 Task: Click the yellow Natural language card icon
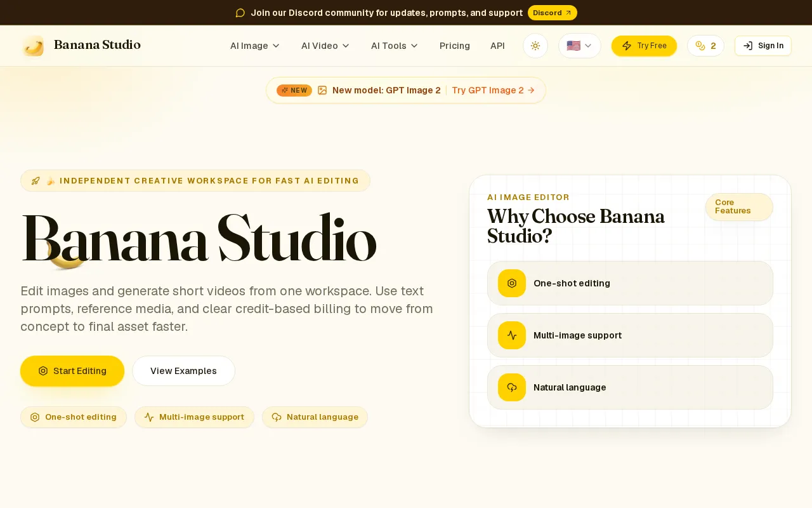512,387
